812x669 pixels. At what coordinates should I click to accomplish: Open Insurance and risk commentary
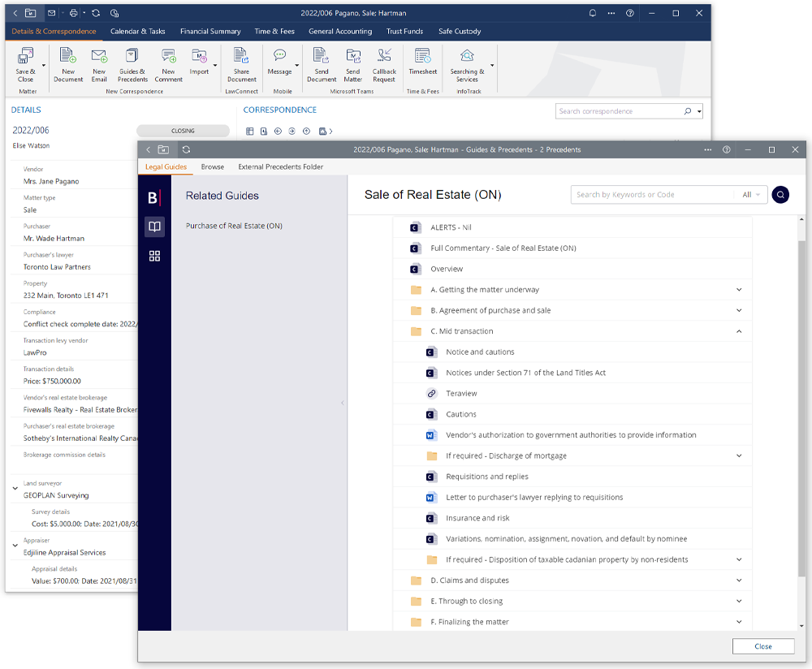tap(477, 518)
